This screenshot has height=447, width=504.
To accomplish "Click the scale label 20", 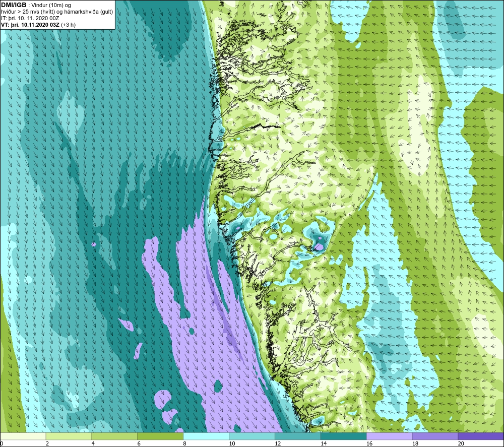I will (x=461, y=443).
